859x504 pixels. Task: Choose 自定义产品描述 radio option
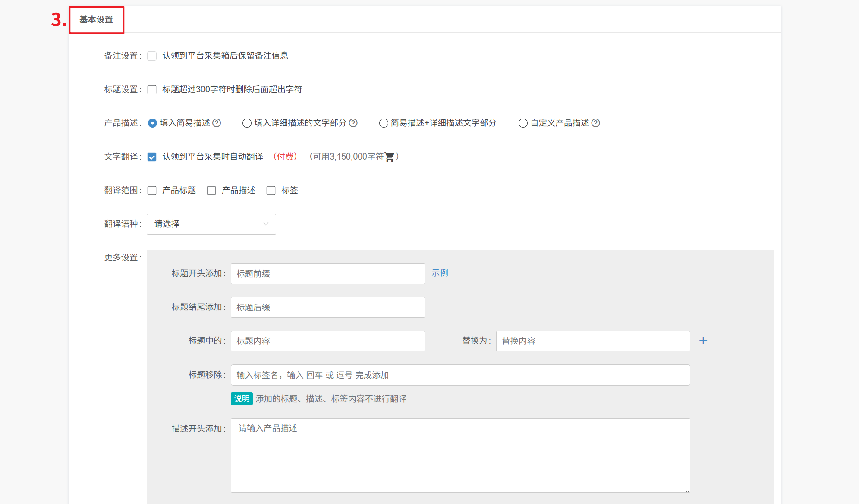click(523, 123)
